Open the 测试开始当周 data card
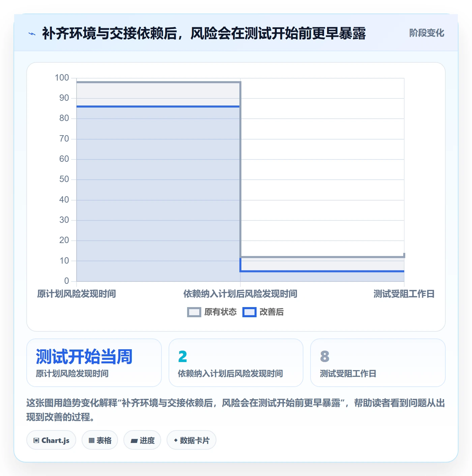472x476 pixels. (x=94, y=363)
